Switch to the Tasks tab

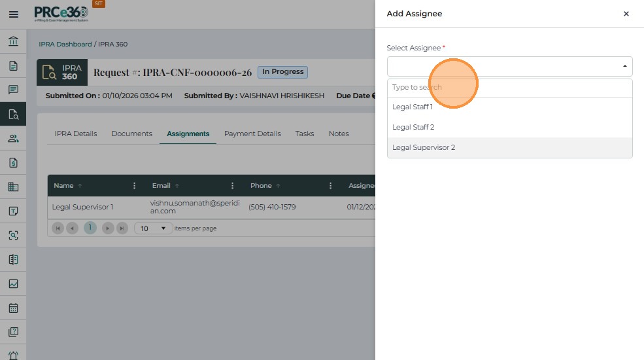point(304,134)
